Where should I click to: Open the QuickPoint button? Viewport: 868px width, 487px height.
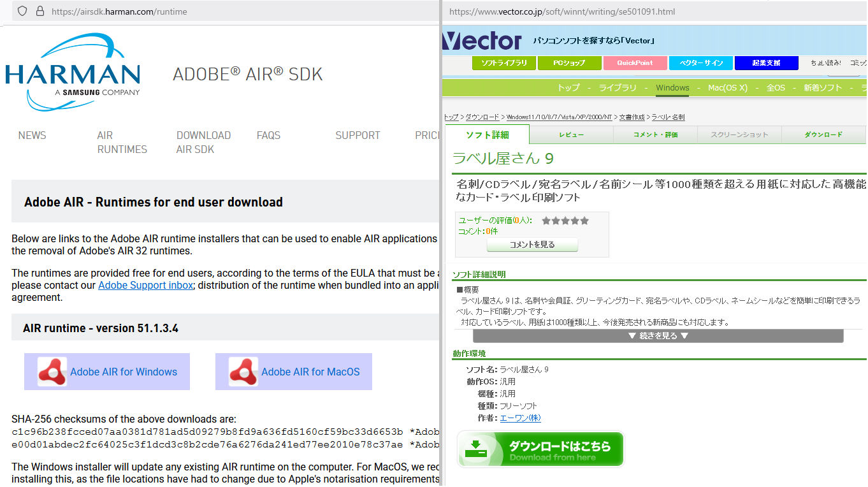tap(635, 63)
